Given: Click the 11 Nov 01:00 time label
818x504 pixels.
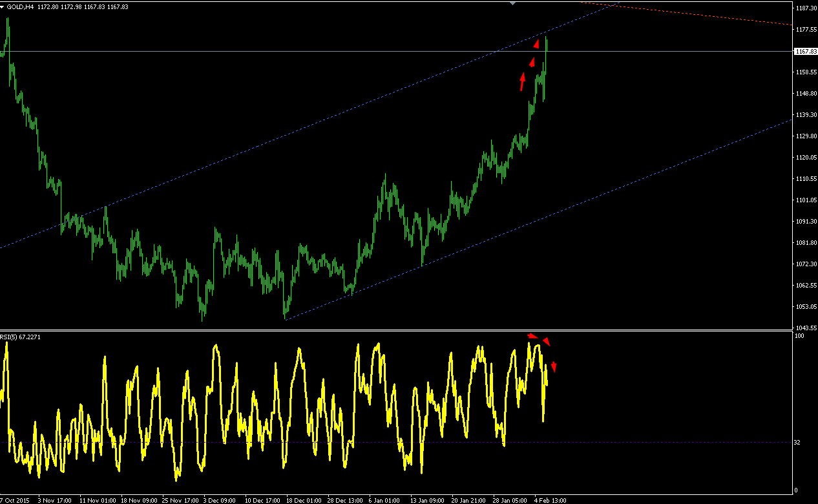Looking at the screenshot, I should [98, 500].
